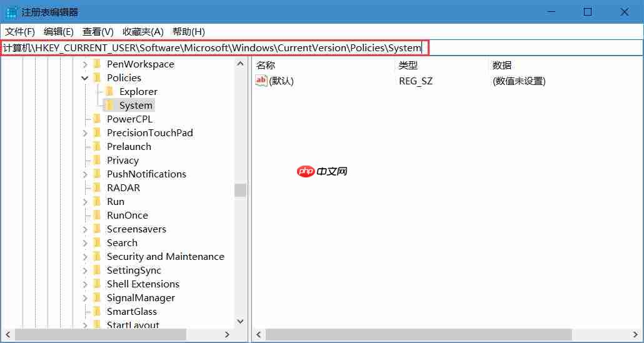Click the PushNotifications folder icon

coord(97,174)
